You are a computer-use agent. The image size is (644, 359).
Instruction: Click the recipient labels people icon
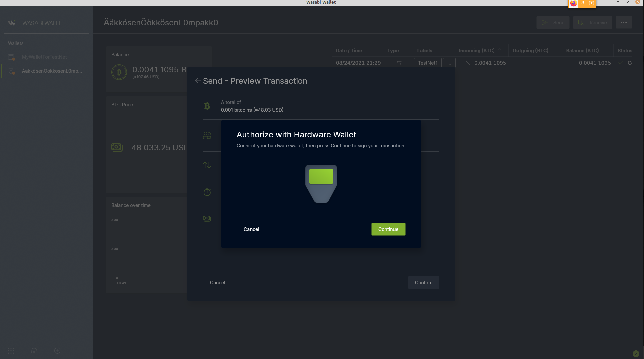tap(207, 135)
